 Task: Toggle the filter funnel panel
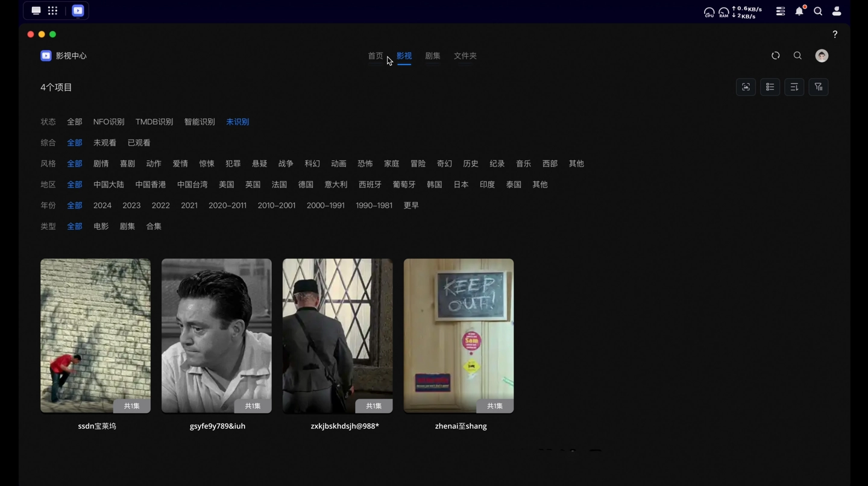click(x=818, y=87)
